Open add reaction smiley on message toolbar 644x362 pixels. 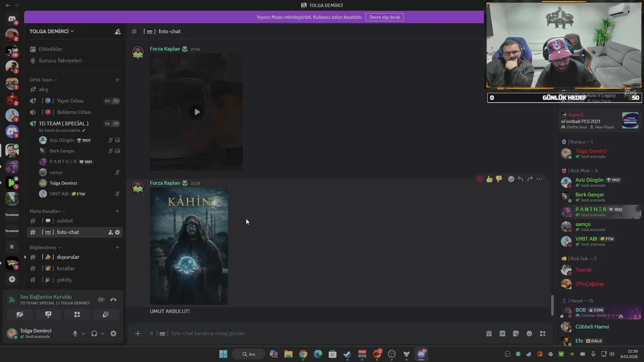tap(511, 179)
